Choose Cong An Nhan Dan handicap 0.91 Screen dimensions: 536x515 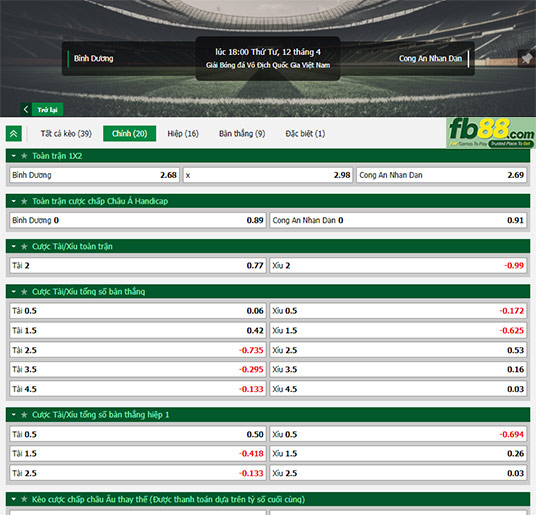click(398, 220)
